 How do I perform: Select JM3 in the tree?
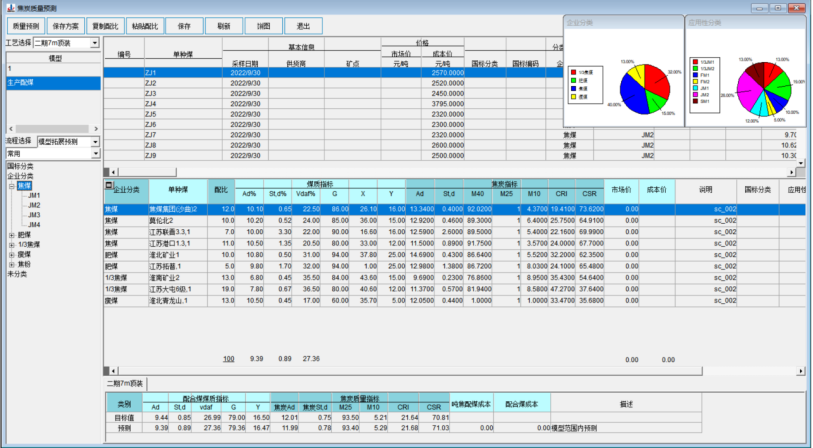tap(34, 215)
